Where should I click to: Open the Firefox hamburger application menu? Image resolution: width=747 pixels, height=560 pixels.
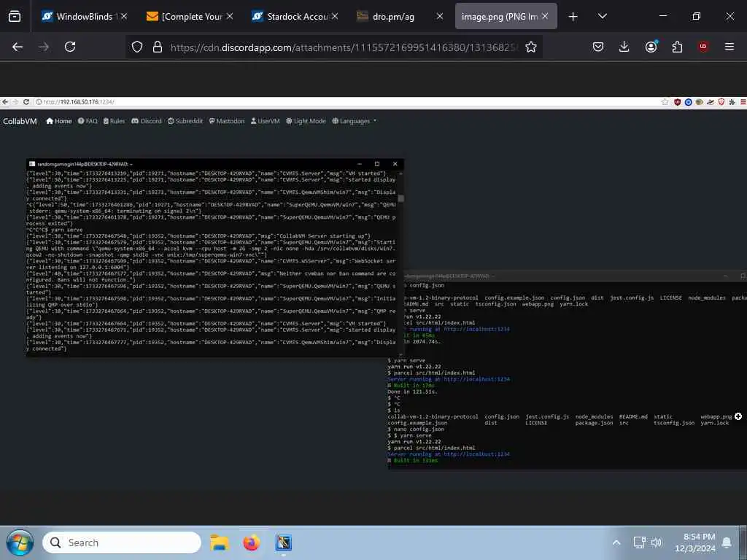(729, 47)
